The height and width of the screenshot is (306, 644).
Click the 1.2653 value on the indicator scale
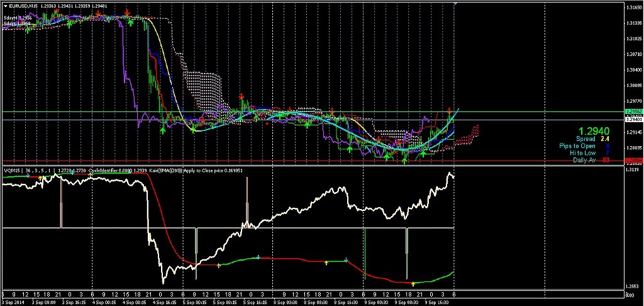[x=633, y=286]
